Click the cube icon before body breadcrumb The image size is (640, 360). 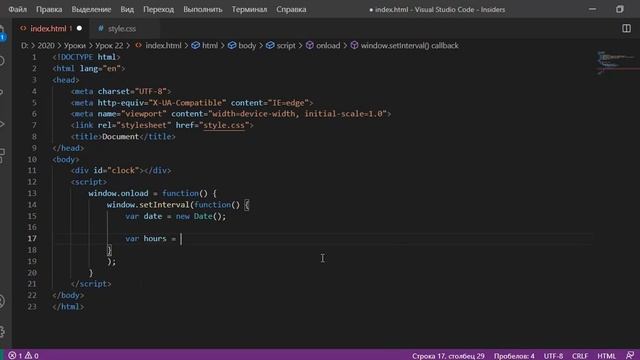point(232,45)
